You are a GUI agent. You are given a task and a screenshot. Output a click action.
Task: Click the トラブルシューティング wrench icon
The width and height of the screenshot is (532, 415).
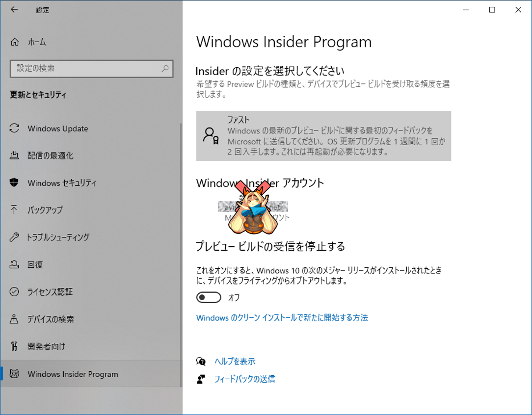pyautogui.click(x=14, y=237)
